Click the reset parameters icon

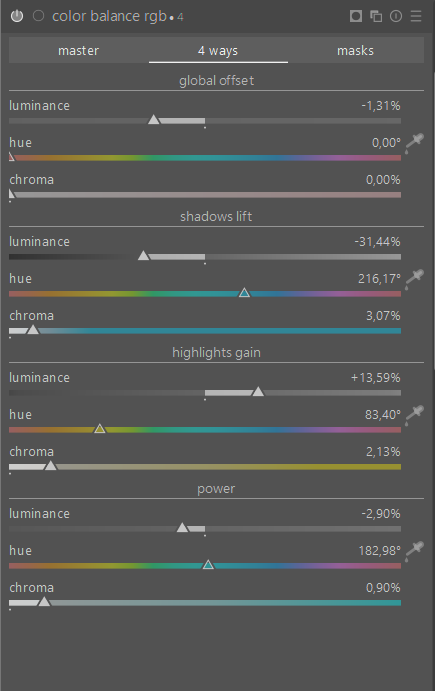(396, 16)
